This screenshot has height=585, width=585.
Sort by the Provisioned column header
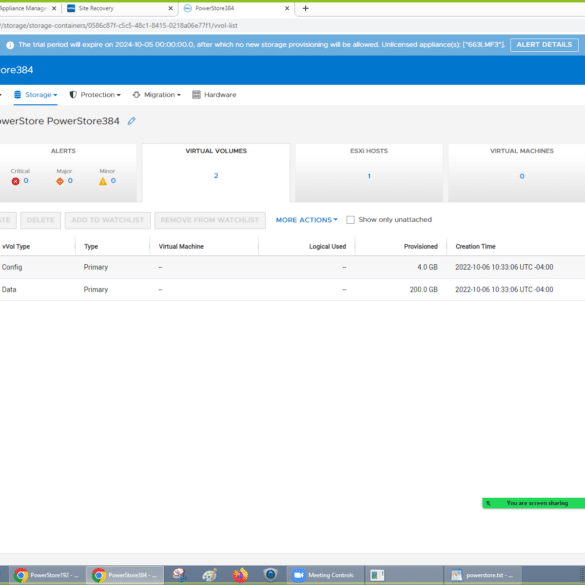[420, 247]
